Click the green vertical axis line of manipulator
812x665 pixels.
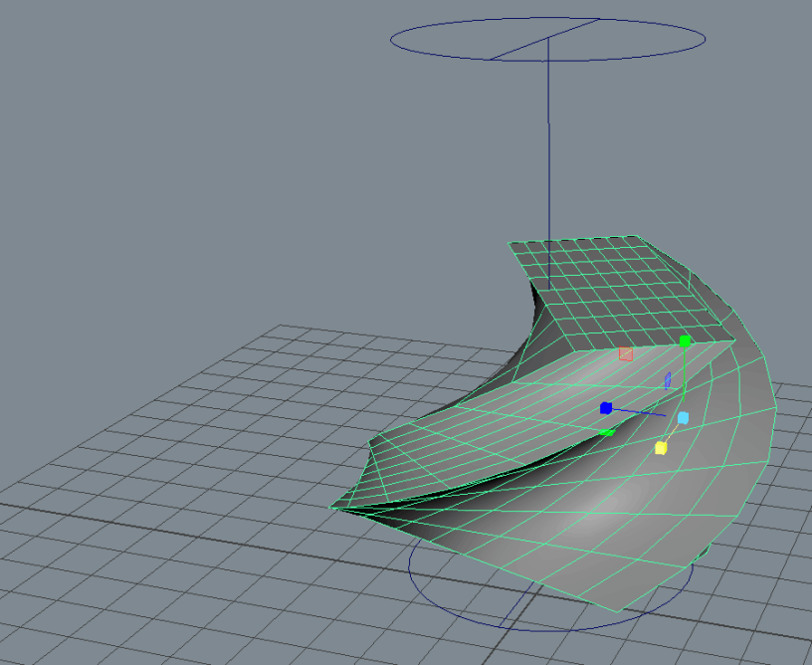pos(685,378)
